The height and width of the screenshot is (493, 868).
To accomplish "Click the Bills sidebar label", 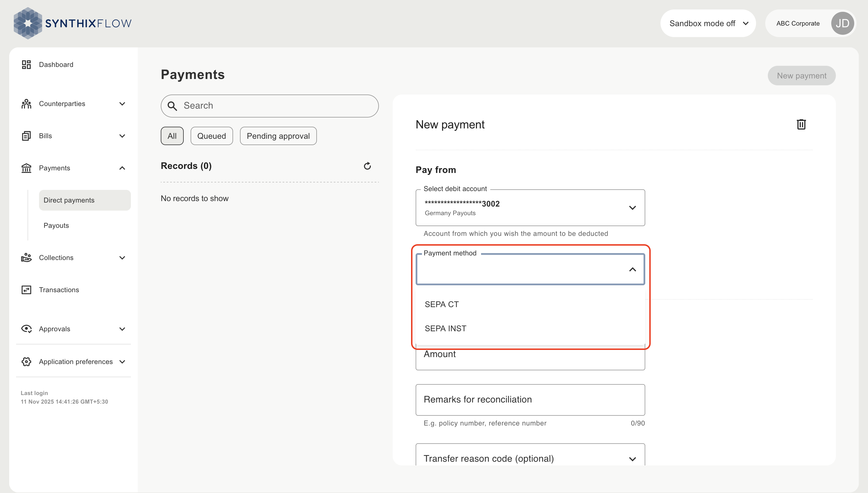I will coord(45,136).
